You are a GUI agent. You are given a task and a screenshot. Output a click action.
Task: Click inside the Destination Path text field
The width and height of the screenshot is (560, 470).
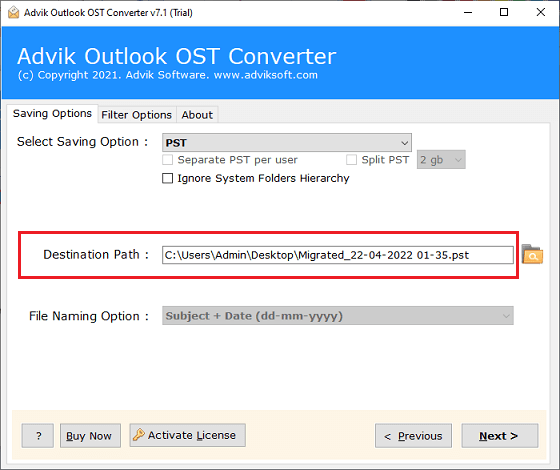338,255
